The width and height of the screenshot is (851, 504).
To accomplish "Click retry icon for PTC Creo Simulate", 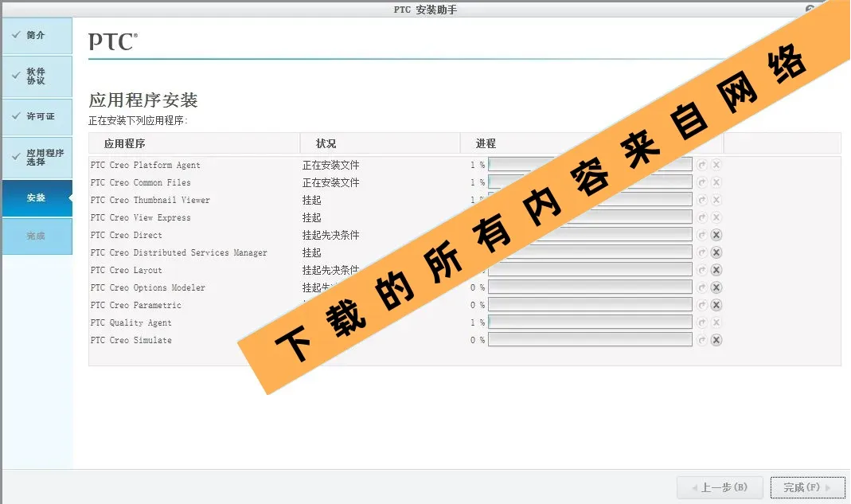I will 702,340.
